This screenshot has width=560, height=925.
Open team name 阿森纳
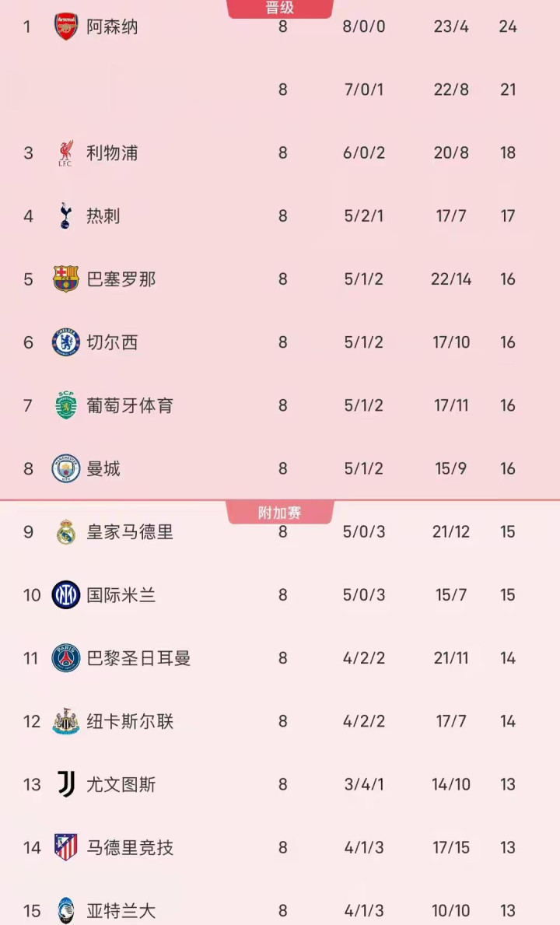pos(112,26)
